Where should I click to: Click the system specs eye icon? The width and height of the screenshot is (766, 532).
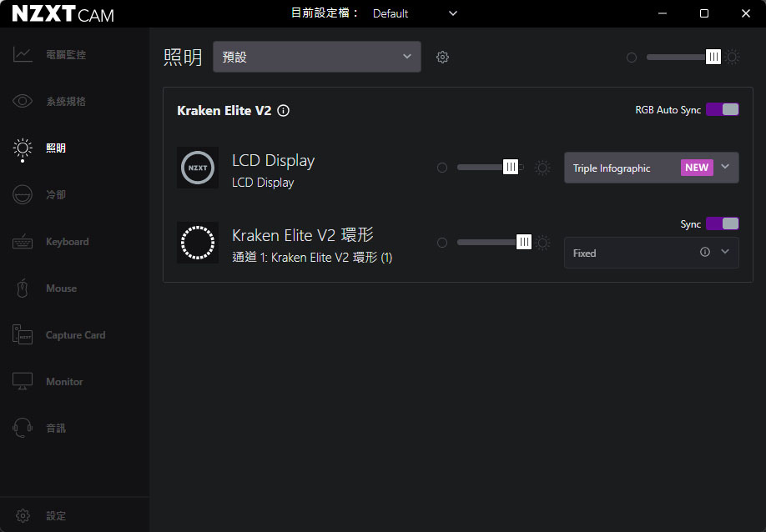23,101
